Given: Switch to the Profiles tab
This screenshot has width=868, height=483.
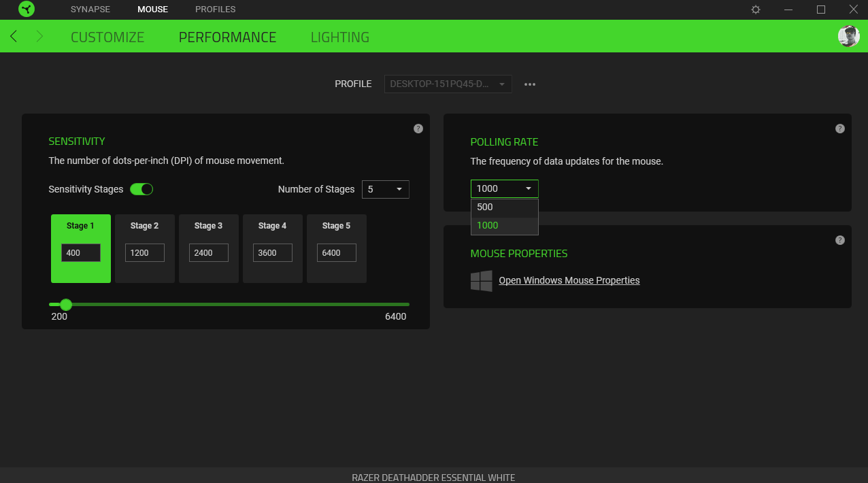Looking at the screenshot, I should pyautogui.click(x=215, y=10).
